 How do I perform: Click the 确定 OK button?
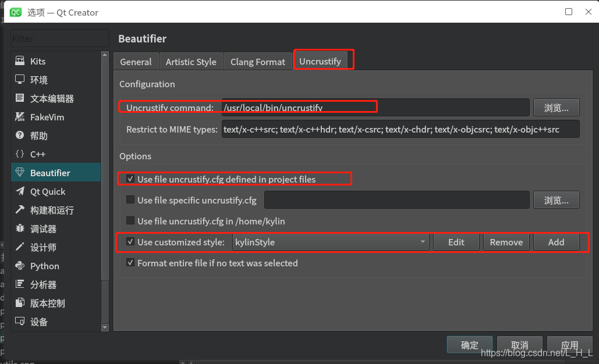470,345
